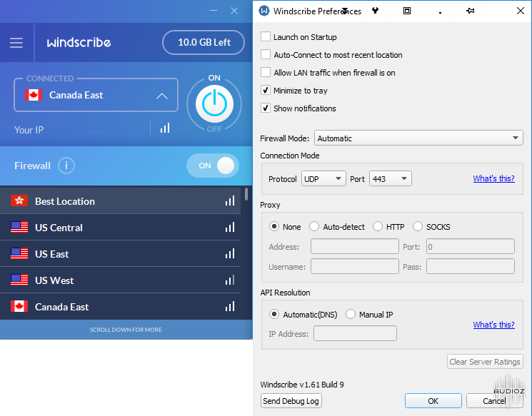Image resolution: width=532 pixels, height=416 pixels.
Task: Minimize the main Windscribe window
Action: coord(214,11)
